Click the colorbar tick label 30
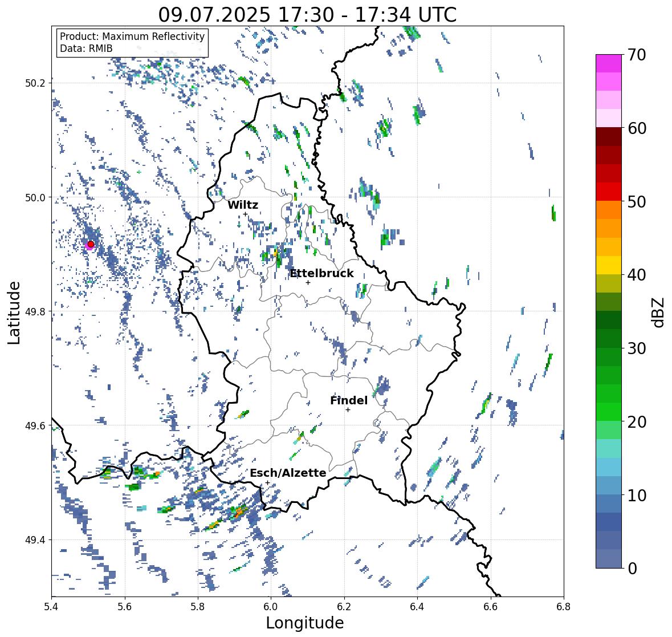Screen dimensions: 672x637 tap(637, 348)
